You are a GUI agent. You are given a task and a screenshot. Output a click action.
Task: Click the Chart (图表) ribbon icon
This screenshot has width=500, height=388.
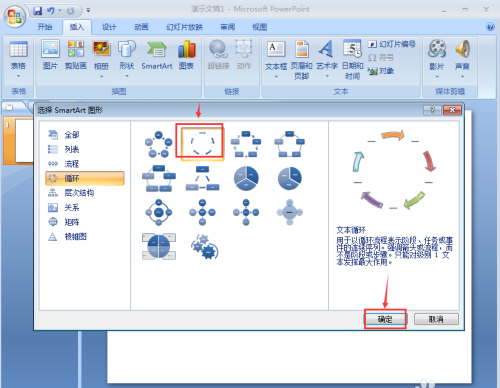tap(186, 56)
